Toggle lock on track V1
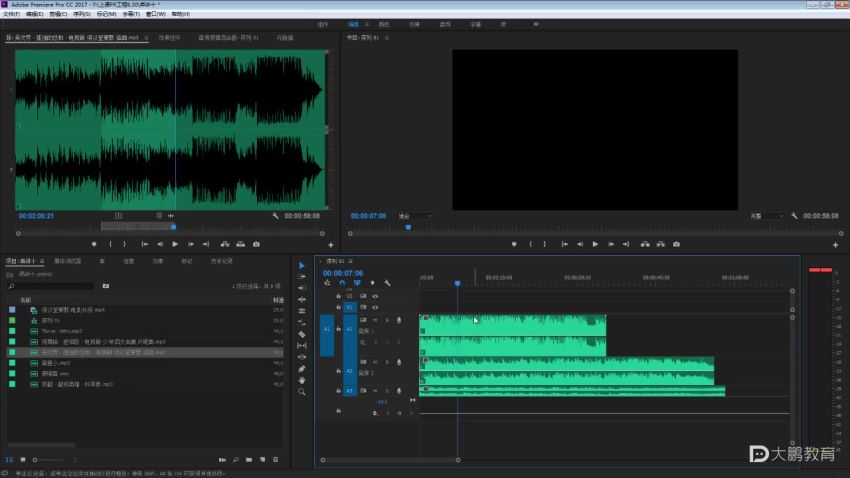The height and width of the screenshot is (478, 850). (x=338, y=307)
